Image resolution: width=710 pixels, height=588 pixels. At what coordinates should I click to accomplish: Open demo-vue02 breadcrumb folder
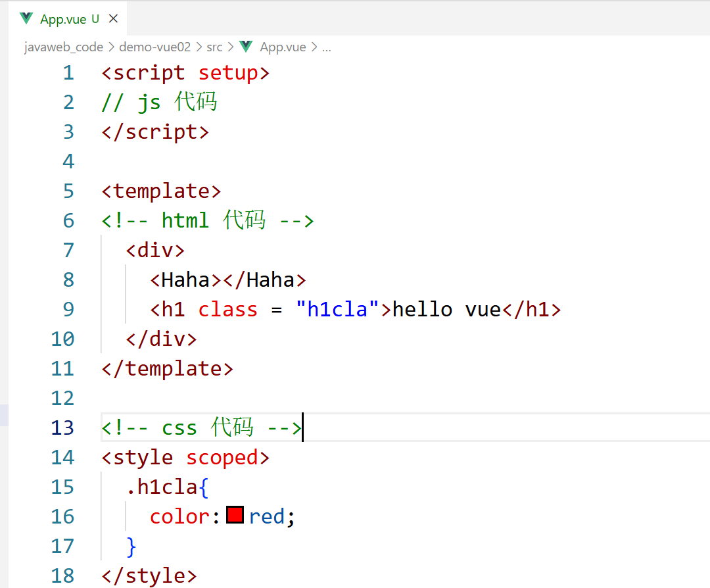(x=155, y=47)
